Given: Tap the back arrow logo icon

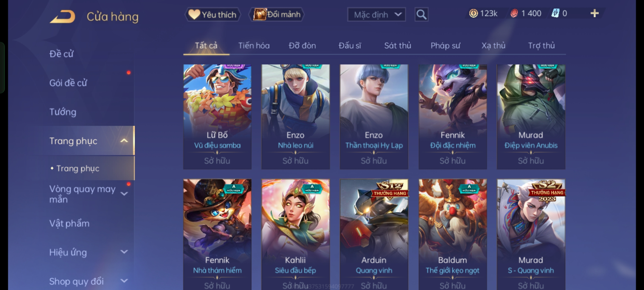Looking at the screenshot, I should coord(62,17).
